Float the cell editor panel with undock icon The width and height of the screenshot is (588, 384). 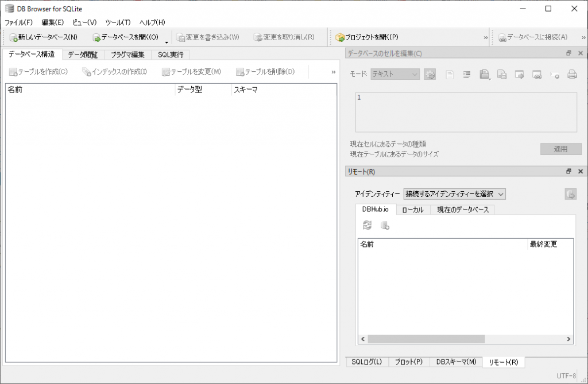pyautogui.click(x=569, y=53)
